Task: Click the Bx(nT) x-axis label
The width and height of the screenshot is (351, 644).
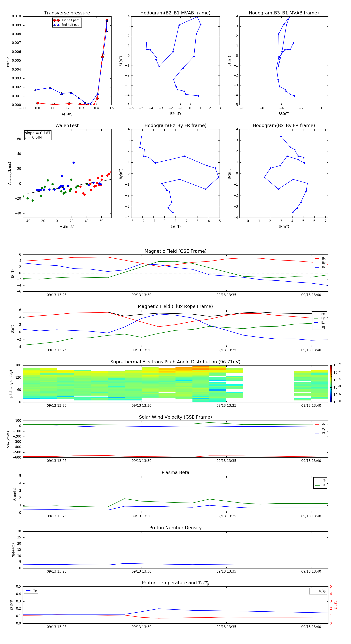Action: pos(284,227)
